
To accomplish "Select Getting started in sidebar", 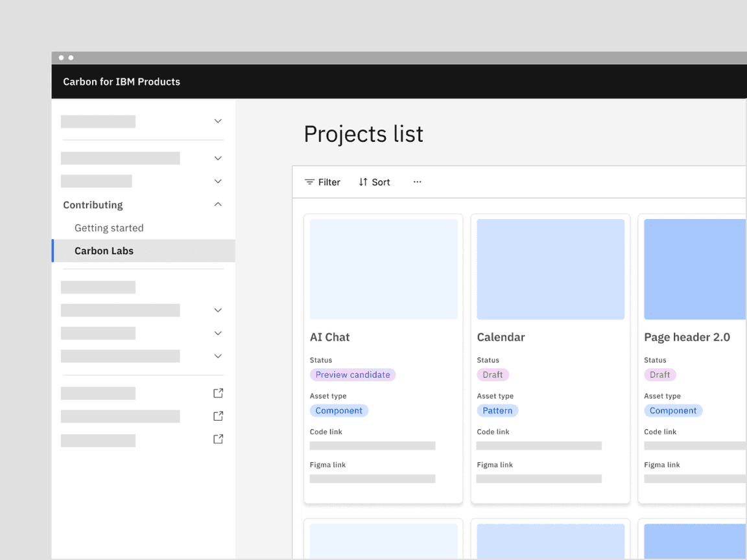I will point(109,228).
